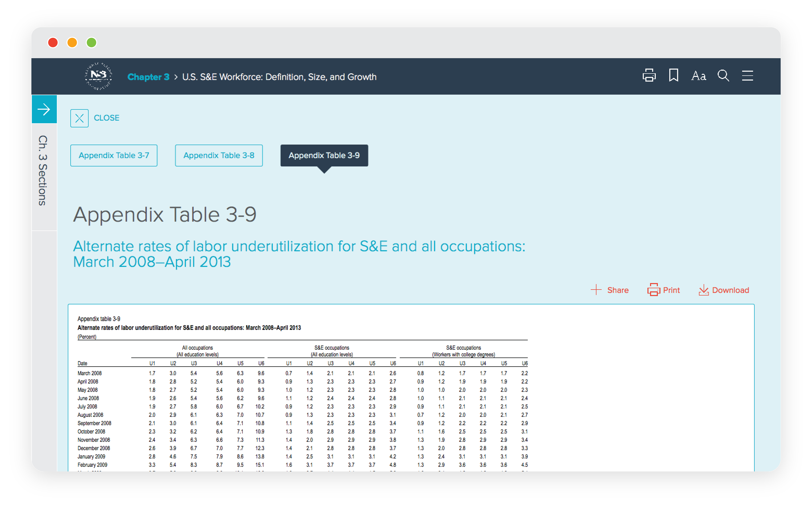Click the 'January 2009' row label

coord(91,457)
